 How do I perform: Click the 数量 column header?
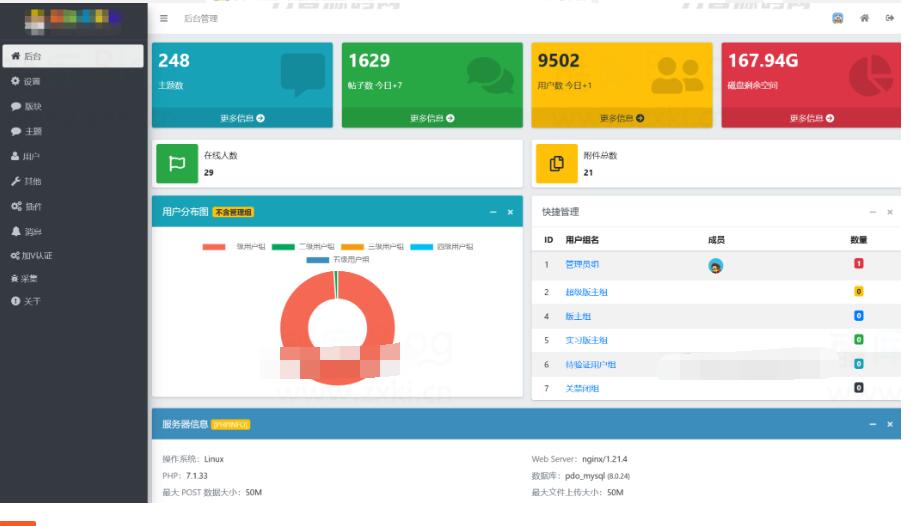coord(858,240)
